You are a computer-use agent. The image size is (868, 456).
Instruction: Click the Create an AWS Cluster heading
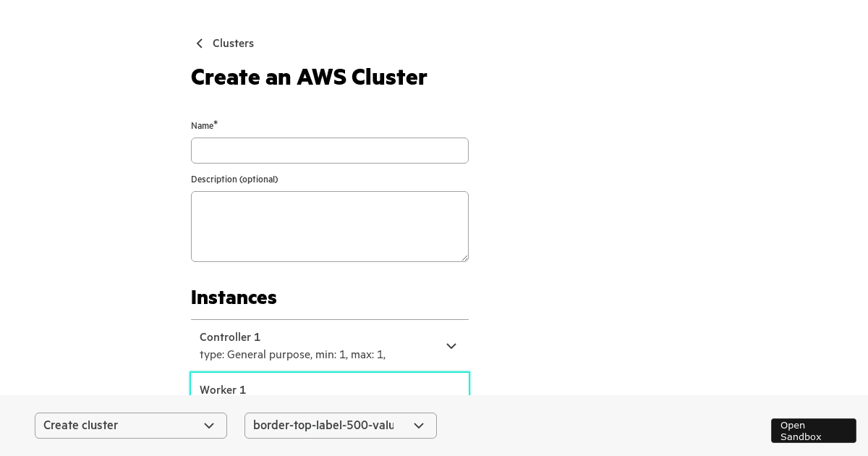309,77
